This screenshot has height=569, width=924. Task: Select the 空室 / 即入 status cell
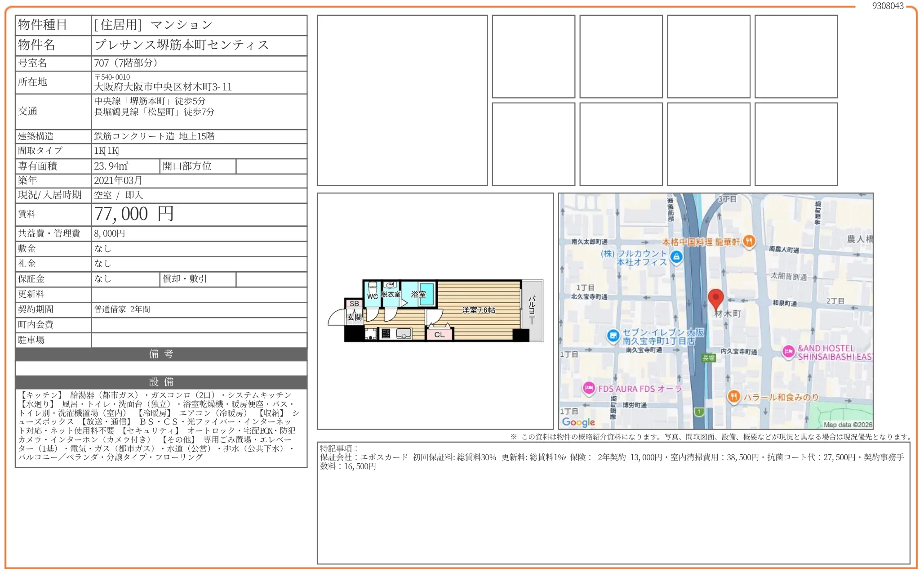pyautogui.click(x=118, y=195)
